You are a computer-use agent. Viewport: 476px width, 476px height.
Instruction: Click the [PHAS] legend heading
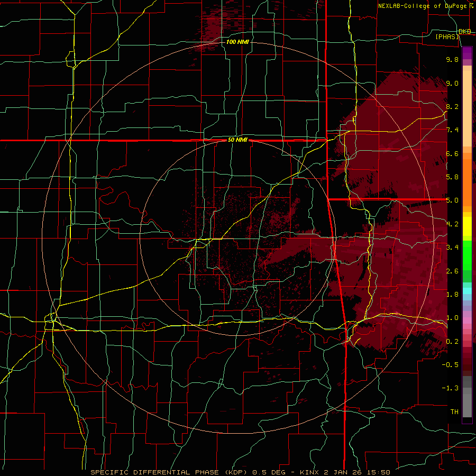click(447, 36)
